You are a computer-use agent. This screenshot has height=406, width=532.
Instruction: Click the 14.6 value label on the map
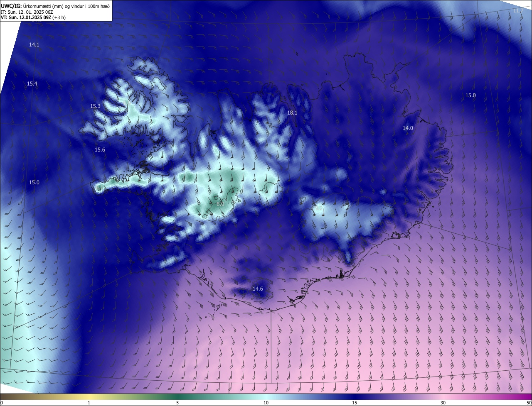258,289
